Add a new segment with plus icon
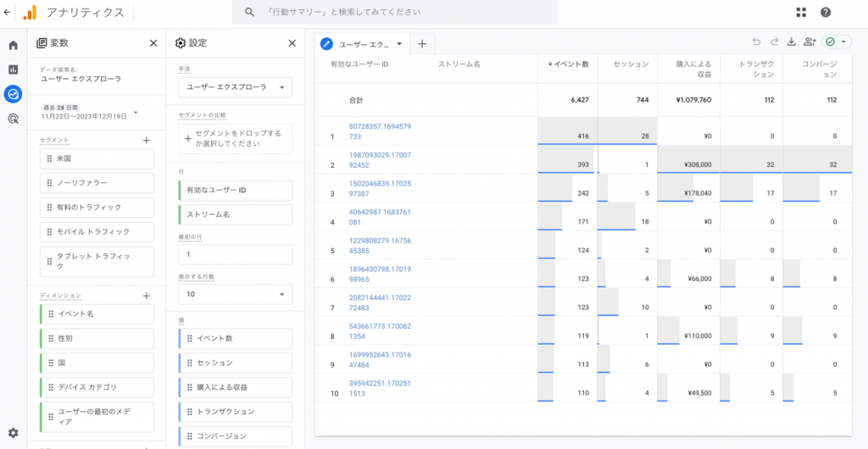The width and height of the screenshot is (868, 449). [x=146, y=141]
